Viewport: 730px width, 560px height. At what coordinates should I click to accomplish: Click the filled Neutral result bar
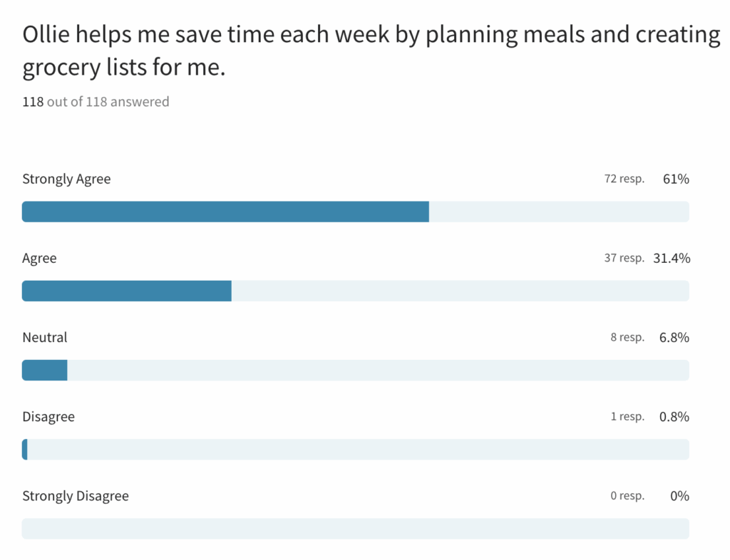click(x=44, y=370)
